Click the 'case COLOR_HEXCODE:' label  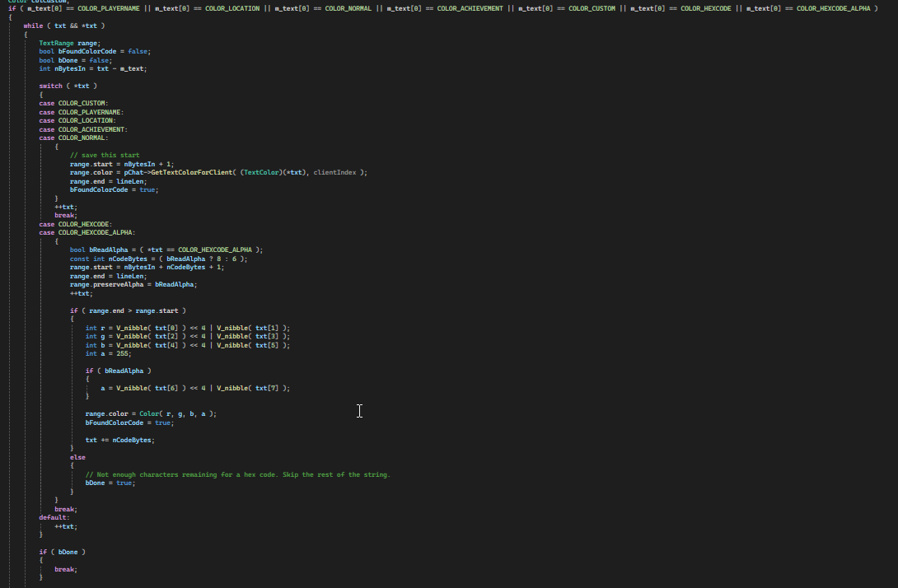(76, 225)
